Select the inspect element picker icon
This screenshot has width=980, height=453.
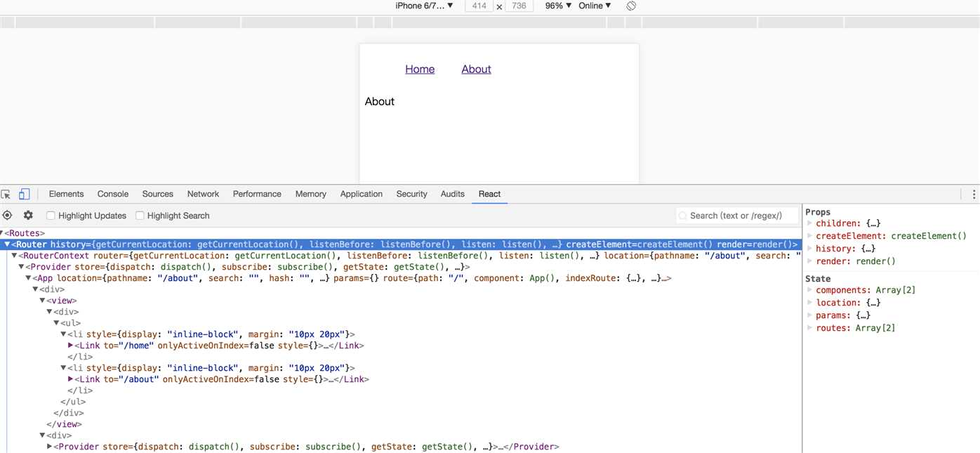[6, 195]
